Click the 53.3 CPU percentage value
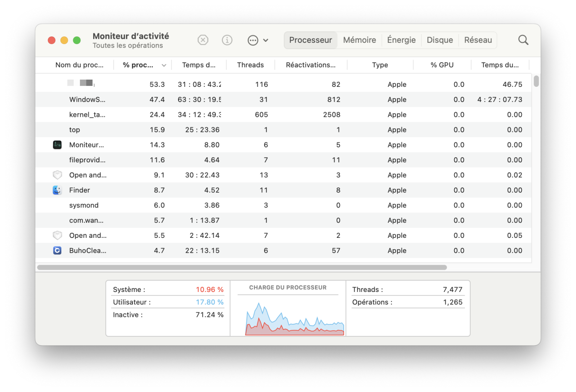Image resolution: width=576 pixels, height=392 pixels. coord(157,85)
